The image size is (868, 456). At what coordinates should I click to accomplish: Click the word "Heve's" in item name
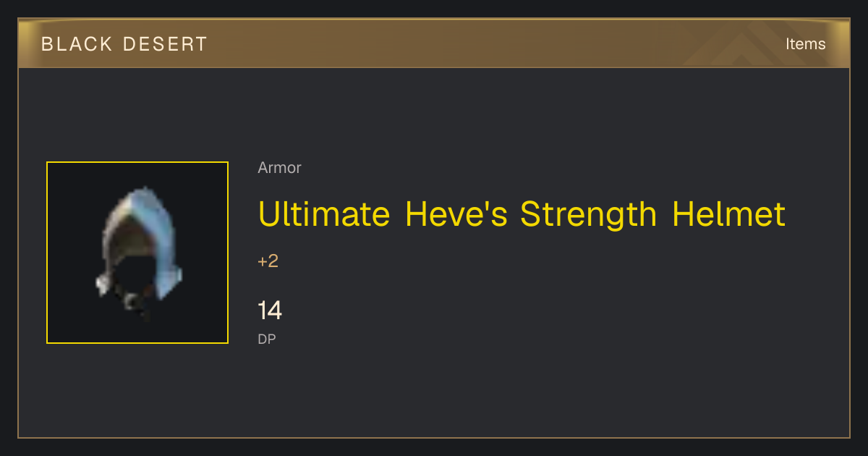456,214
